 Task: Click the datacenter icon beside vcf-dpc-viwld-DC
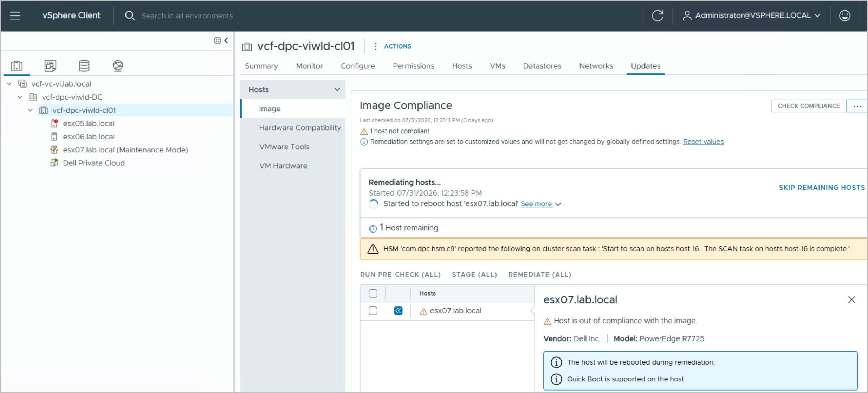point(33,97)
